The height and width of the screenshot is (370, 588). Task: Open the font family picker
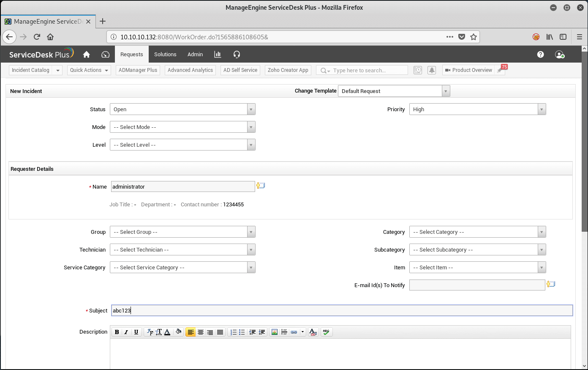click(150, 332)
